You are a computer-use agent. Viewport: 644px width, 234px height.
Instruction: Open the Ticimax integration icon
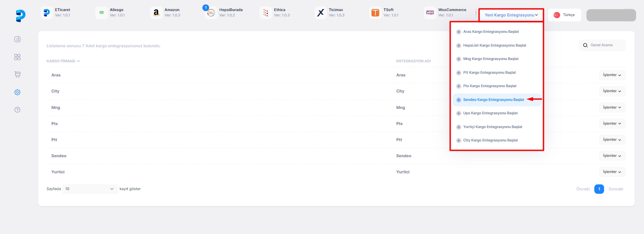pos(320,13)
